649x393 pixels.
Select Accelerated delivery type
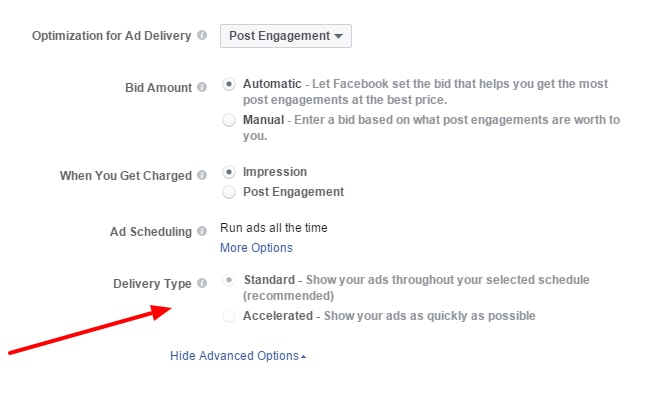click(x=229, y=316)
